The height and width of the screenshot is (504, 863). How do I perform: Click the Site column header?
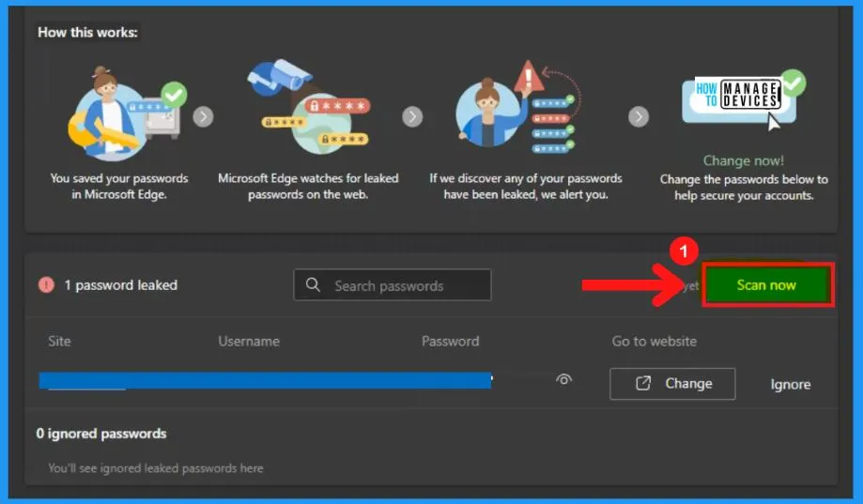click(59, 341)
